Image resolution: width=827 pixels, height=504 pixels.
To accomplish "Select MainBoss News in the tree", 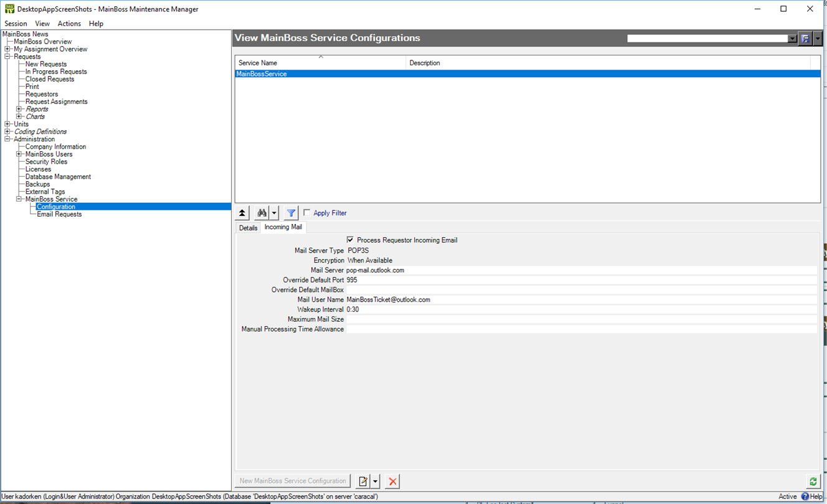I will [26, 34].
